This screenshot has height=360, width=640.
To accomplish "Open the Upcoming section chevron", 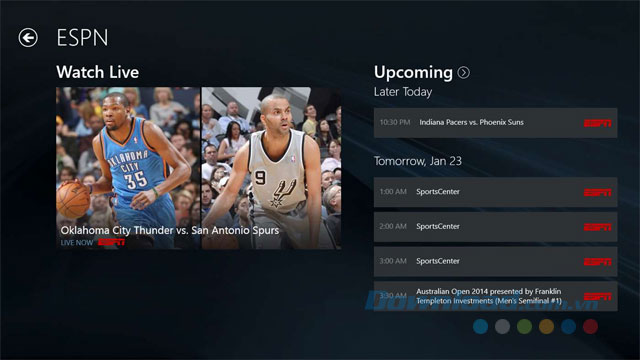I will (x=463, y=73).
